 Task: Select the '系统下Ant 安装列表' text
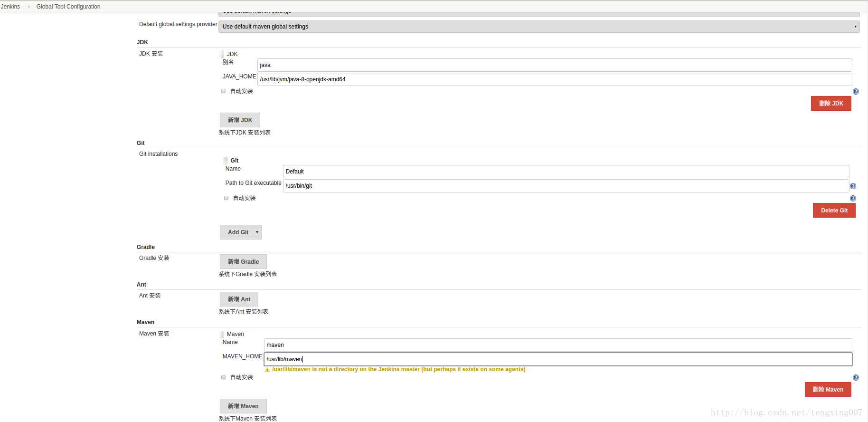click(x=244, y=312)
